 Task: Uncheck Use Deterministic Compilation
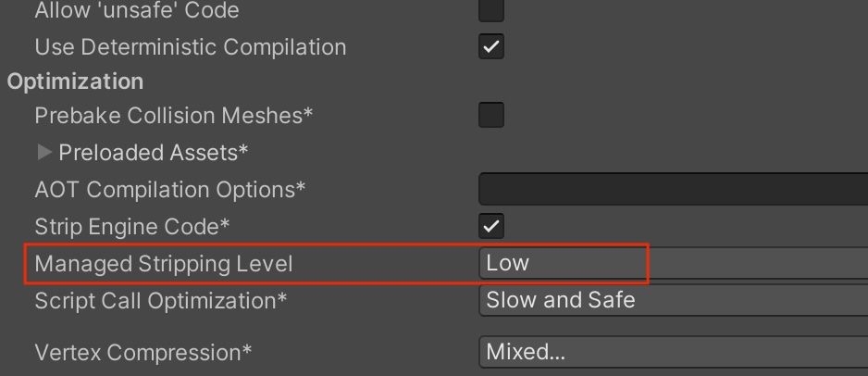click(x=491, y=46)
